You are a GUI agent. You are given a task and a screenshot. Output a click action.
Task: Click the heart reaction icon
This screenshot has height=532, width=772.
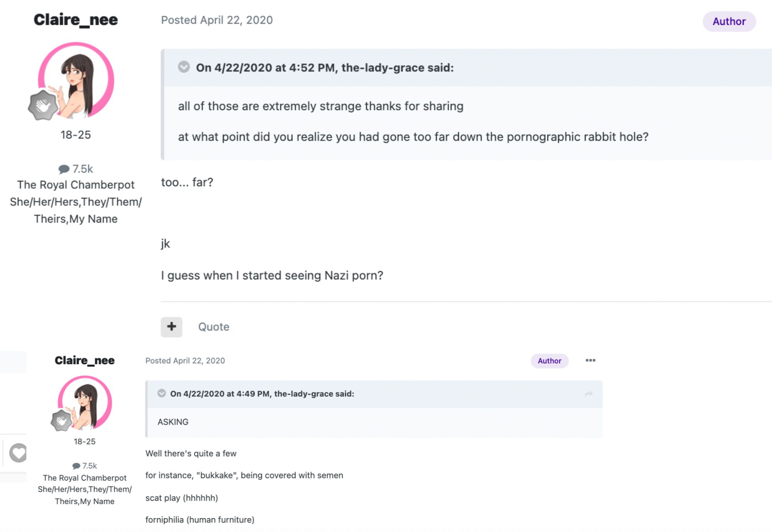pos(18,452)
